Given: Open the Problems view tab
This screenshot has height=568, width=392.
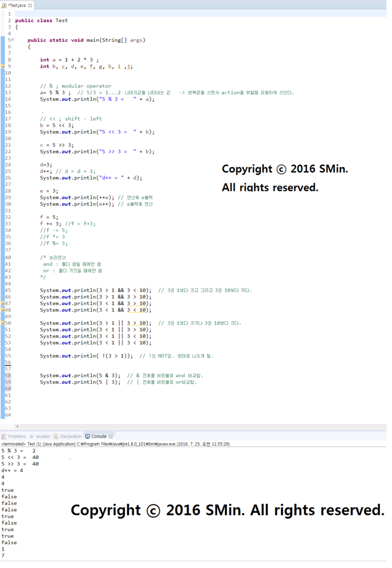Looking at the screenshot, I should (14, 437).
